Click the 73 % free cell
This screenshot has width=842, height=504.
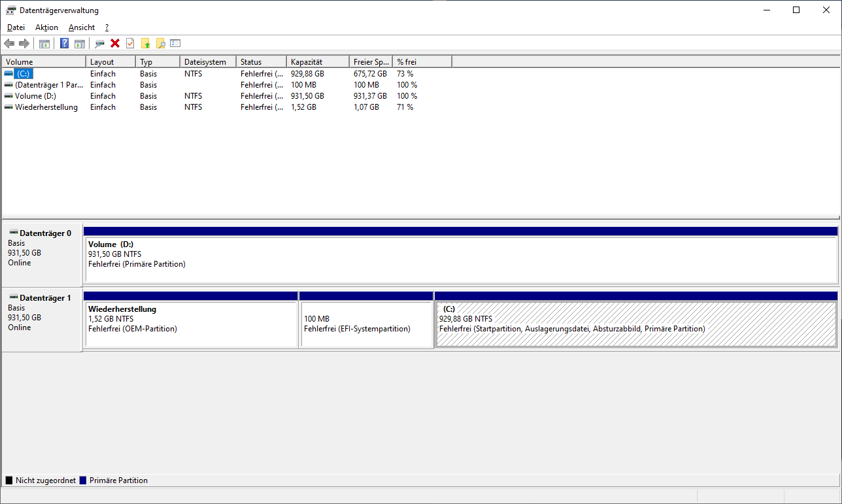pos(405,74)
